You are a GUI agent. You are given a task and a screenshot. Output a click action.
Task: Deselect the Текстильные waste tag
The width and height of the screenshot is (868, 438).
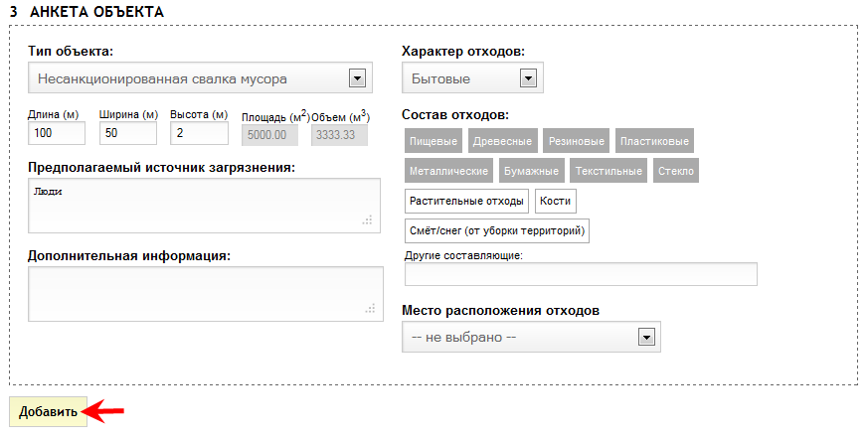(x=608, y=171)
